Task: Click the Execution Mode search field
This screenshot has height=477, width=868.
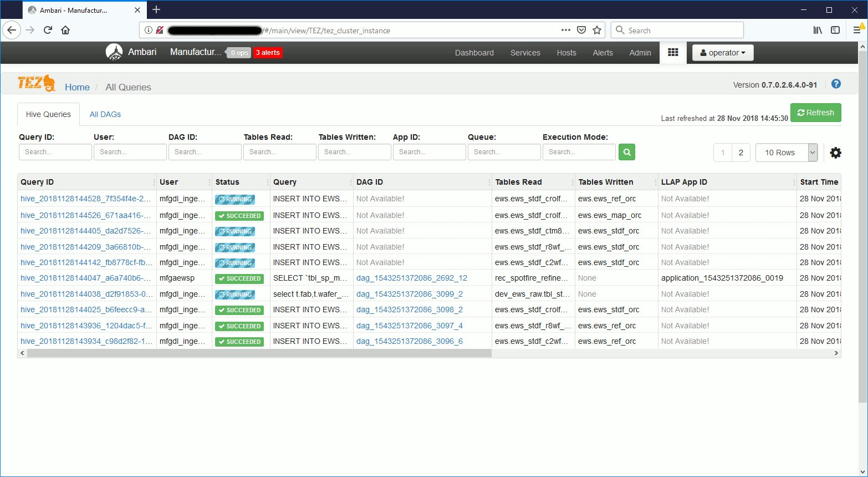Action: (579, 152)
